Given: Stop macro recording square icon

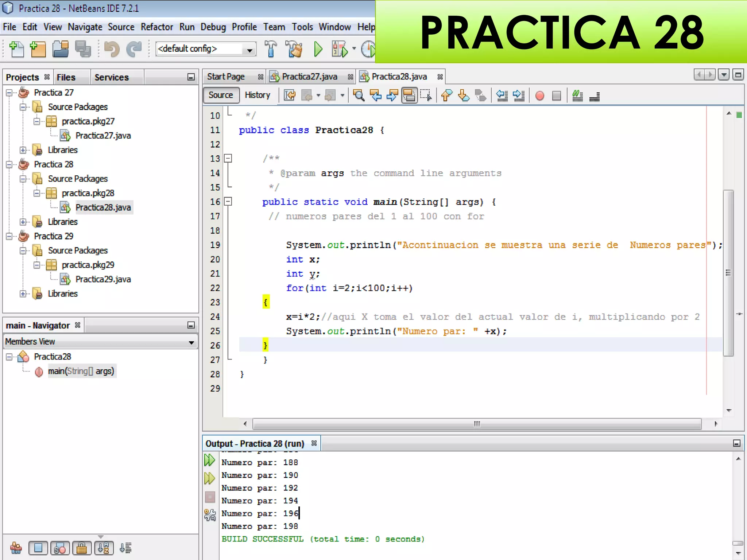Looking at the screenshot, I should pos(557,96).
